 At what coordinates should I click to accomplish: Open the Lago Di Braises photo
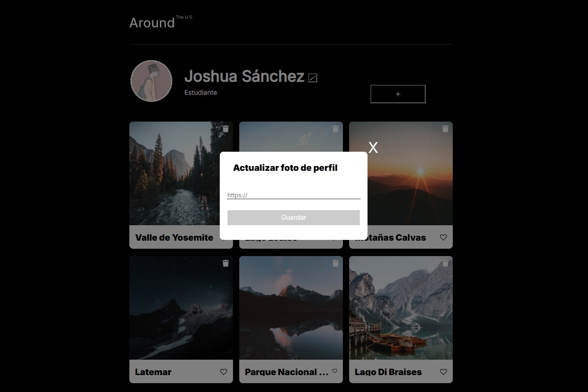(401, 308)
